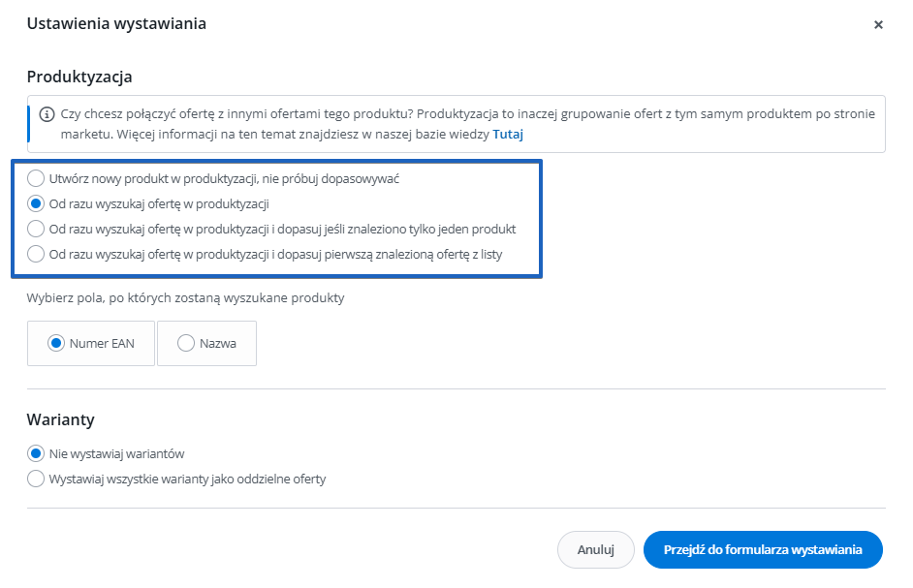Click the 'Nazwa' label text
This screenshot has height=588, width=913.
[x=218, y=343]
